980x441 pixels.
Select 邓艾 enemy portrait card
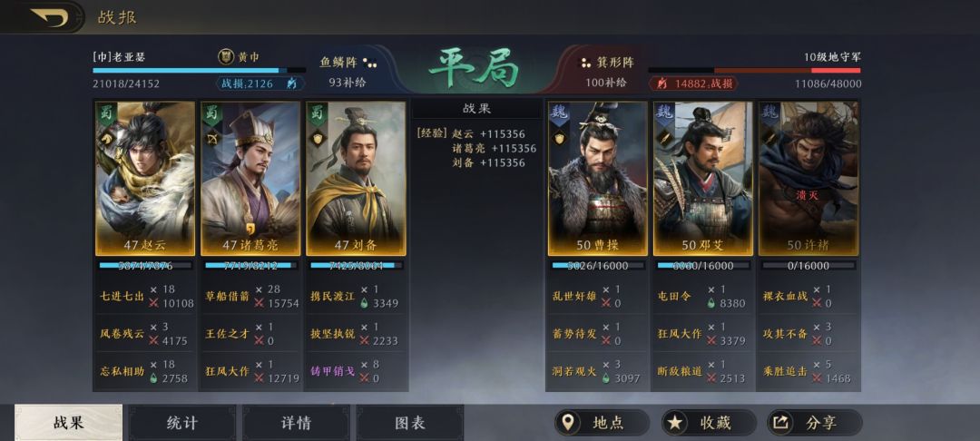[703, 179]
